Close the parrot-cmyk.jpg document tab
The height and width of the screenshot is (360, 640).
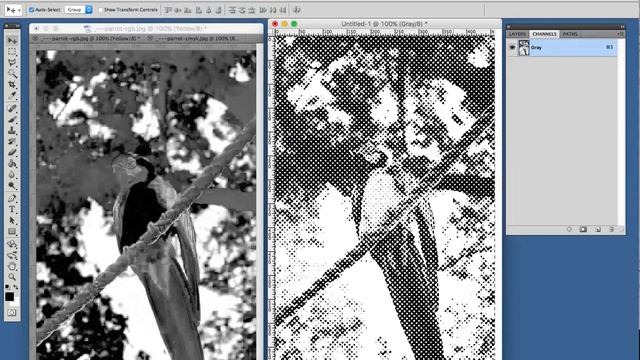pos(150,38)
